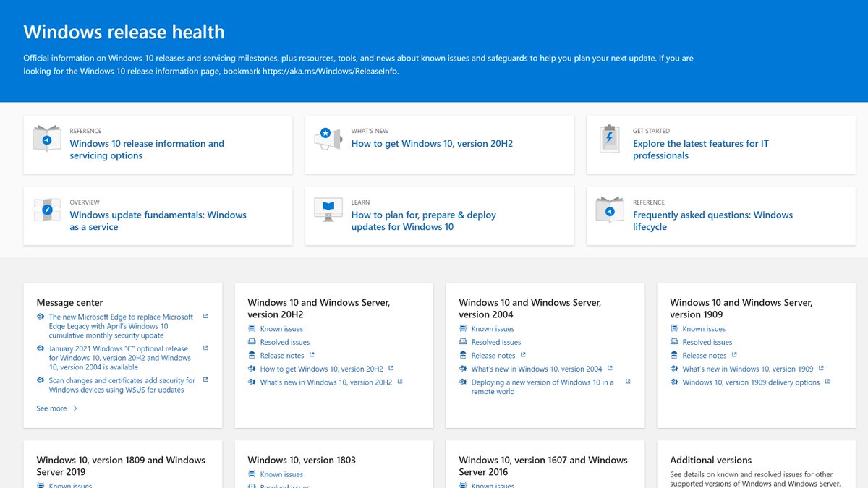
Task: Open Windows 10, version 1909 delivery options
Action: (x=751, y=382)
